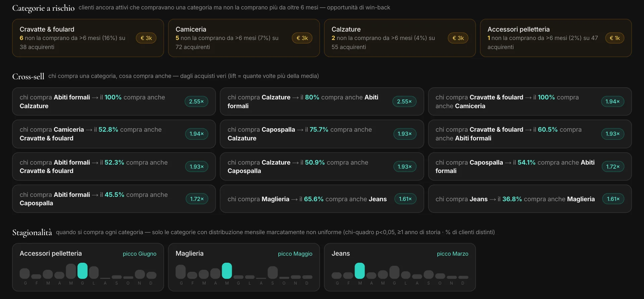
Task: Click the 1.72× badge on Abiti formali → Capospalla
Action: (197, 199)
